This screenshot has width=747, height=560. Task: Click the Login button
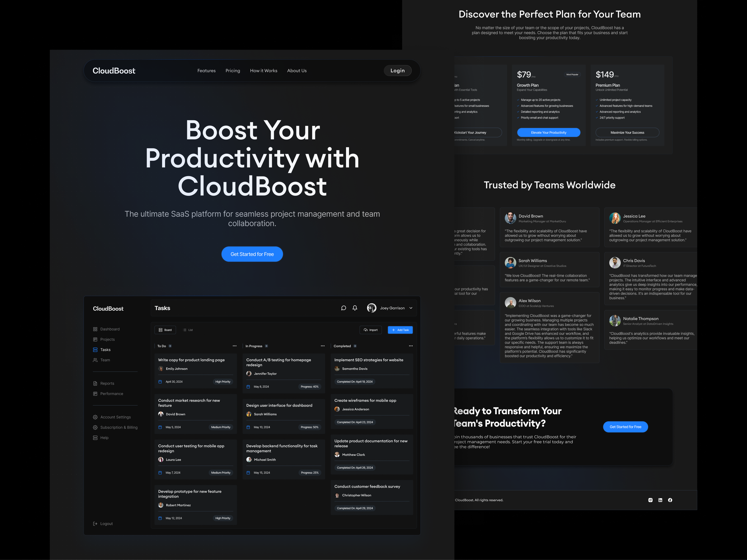(397, 71)
